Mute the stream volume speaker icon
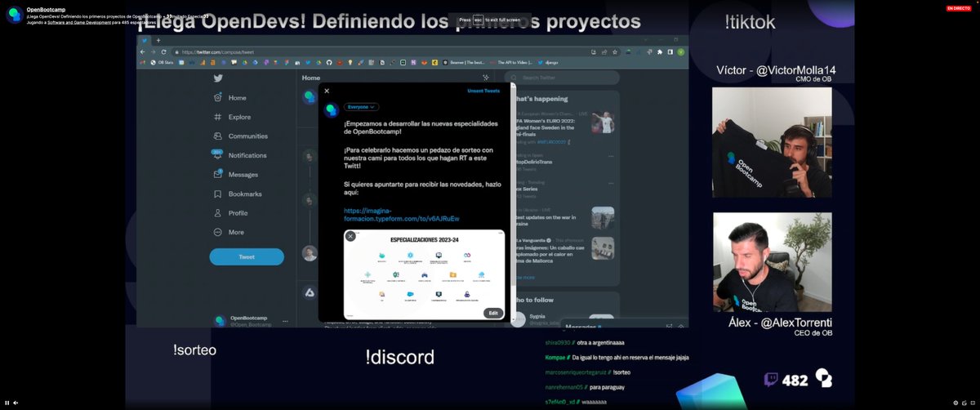Screen dimensions: 980x410 click(x=16, y=403)
